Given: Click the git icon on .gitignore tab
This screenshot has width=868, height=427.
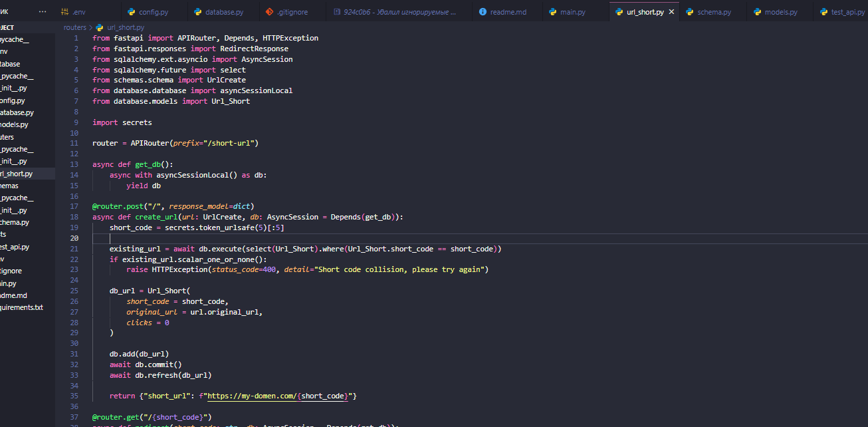Looking at the screenshot, I should [269, 12].
